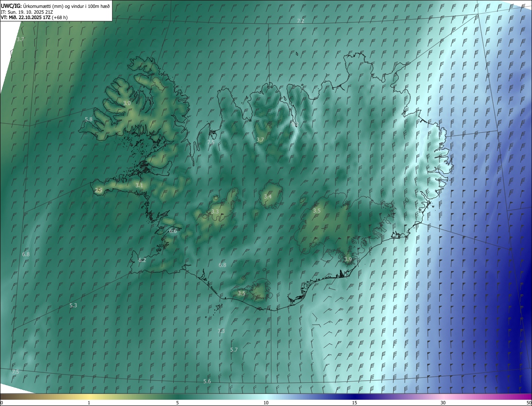
Task: Click the 7.2 value label
Action: (x=300, y=21)
